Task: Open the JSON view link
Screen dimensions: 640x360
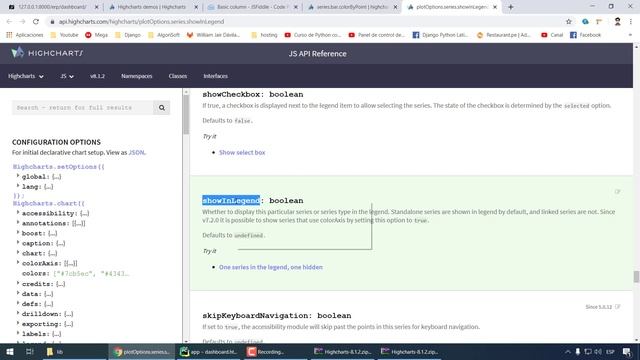Action: [x=136, y=152]
